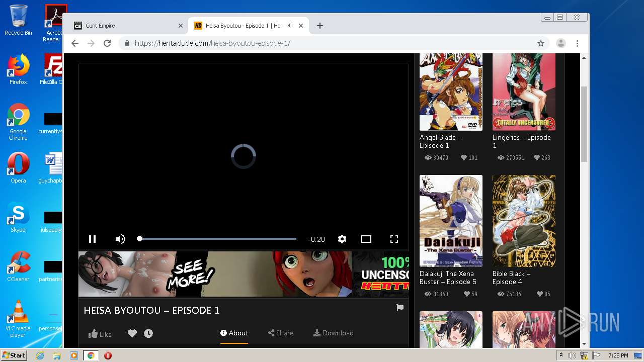Launch VLC media player shortcut
The width and height of the screenshot is (644, 362).
(18, 319)
